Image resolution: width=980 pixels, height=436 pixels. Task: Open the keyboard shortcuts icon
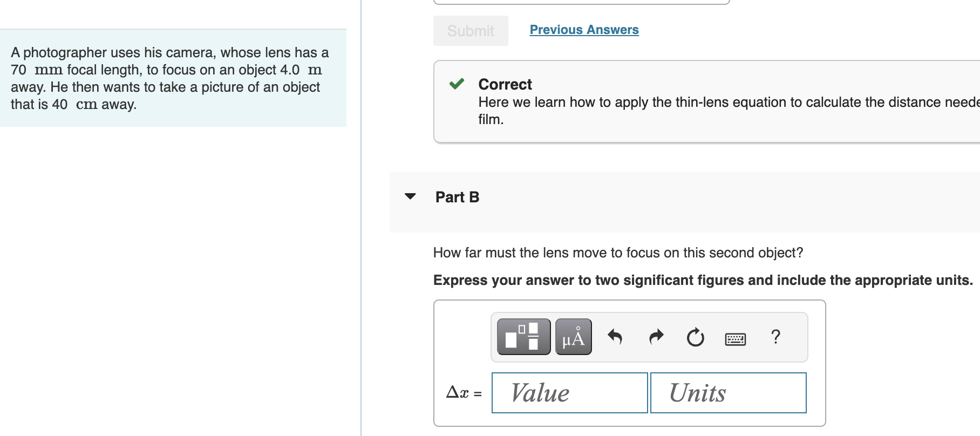[735, 339]
